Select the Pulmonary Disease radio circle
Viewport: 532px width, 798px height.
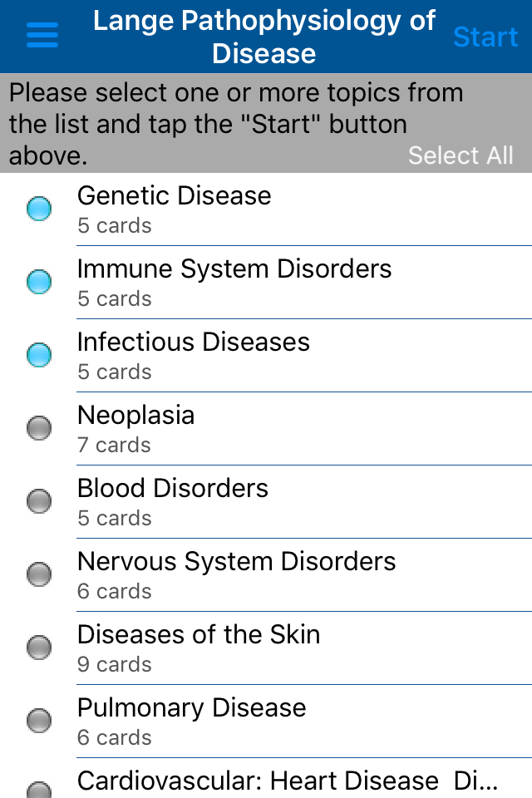coord(39,721)
